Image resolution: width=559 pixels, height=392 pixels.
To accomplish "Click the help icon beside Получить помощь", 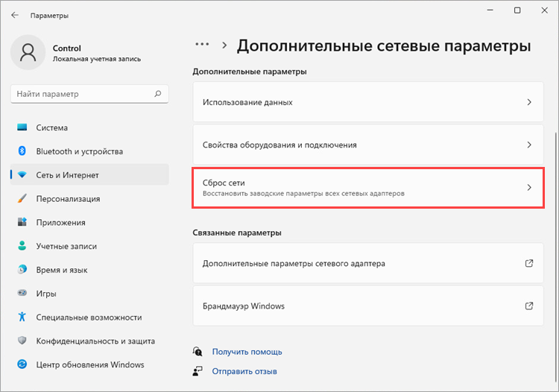I will coord(198,351).
